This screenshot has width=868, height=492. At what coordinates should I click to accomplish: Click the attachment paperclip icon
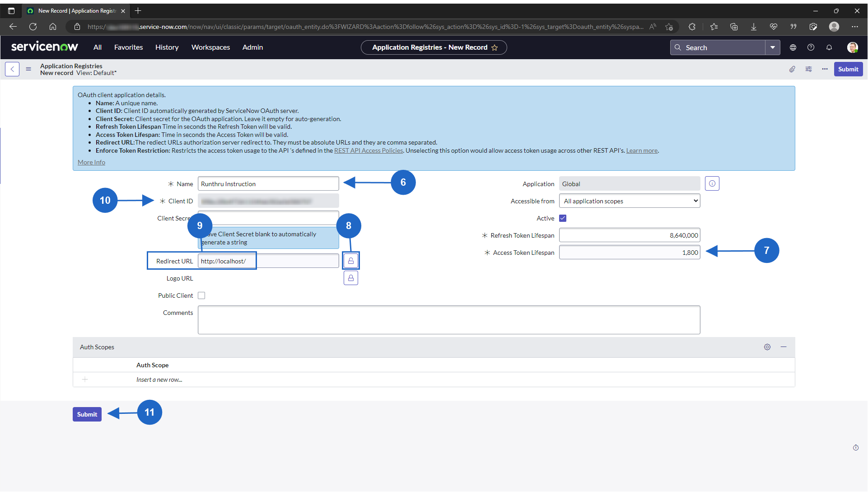(792, 69)
